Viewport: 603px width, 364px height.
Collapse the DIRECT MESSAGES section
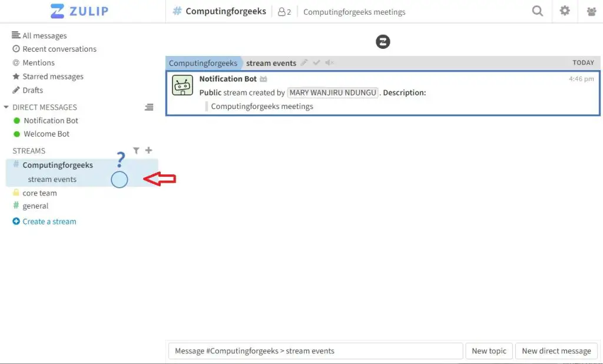coord(6,107)
